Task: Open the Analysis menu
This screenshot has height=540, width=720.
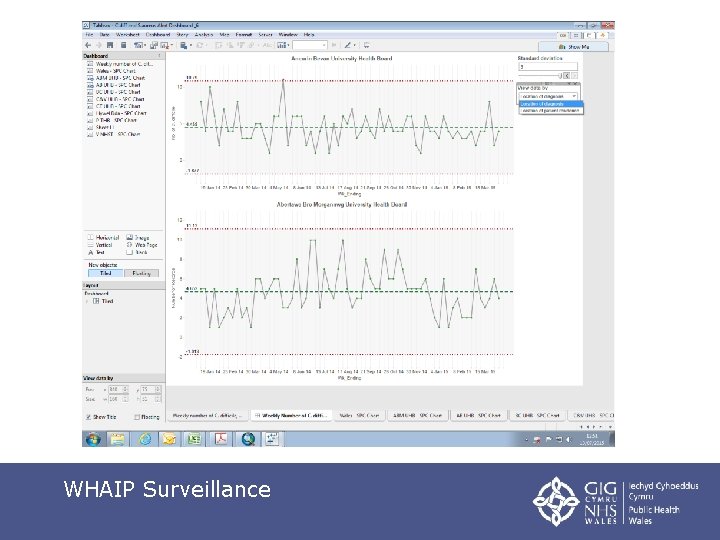Action: pos(204,34)
